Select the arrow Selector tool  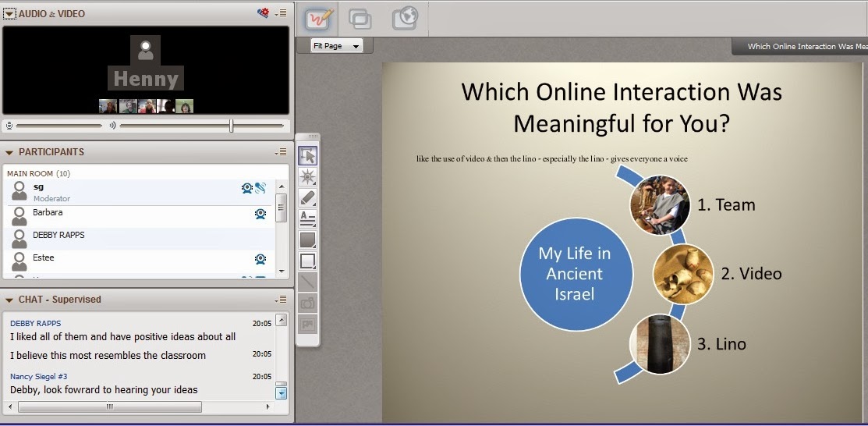point(308,156)
